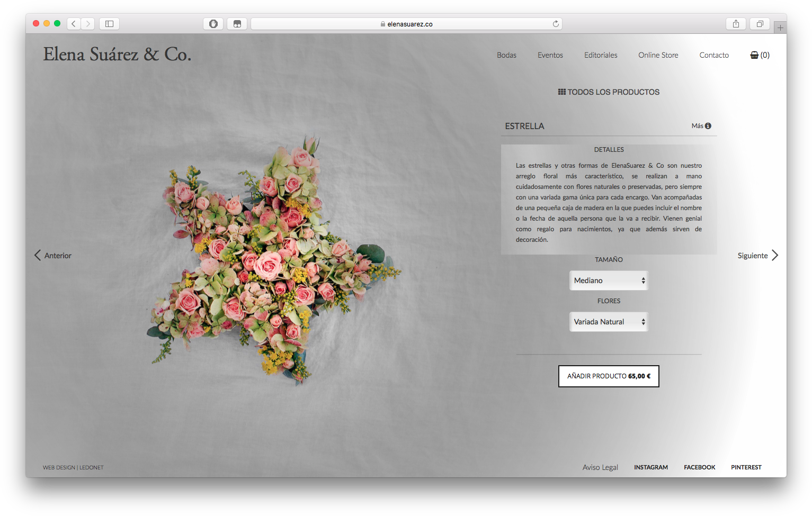The width and height of the screenshot is (812, 516).
Task: Reload the elenasuarez.co page
Action: [556, 23]
